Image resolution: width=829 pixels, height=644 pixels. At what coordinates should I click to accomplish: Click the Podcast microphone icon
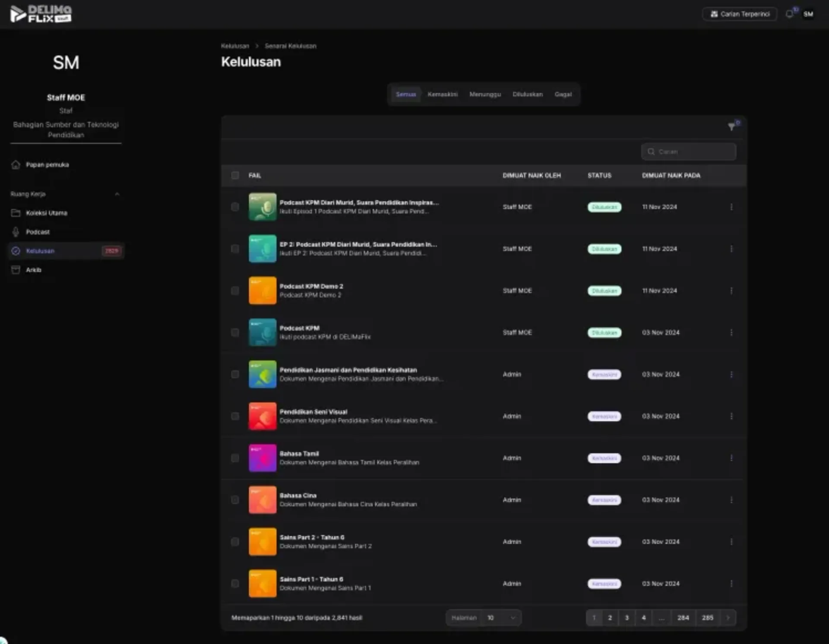point(16,232)
